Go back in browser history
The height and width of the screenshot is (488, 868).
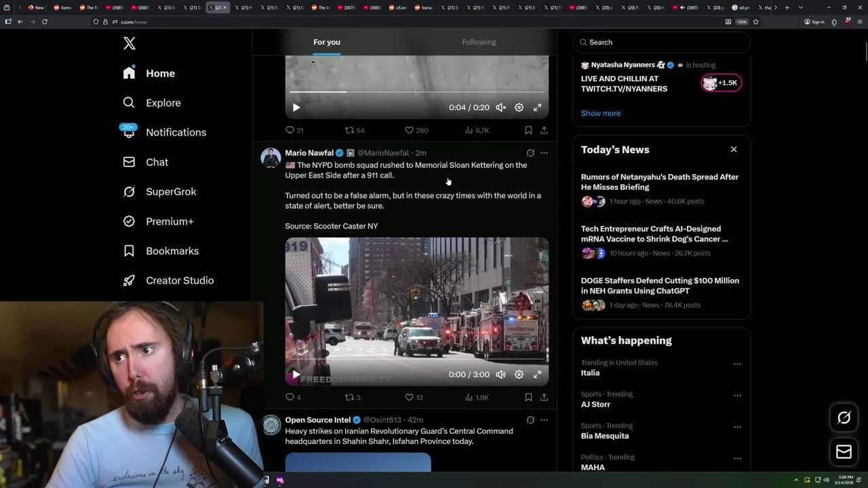pyautogui.click(x=20, y=22)
